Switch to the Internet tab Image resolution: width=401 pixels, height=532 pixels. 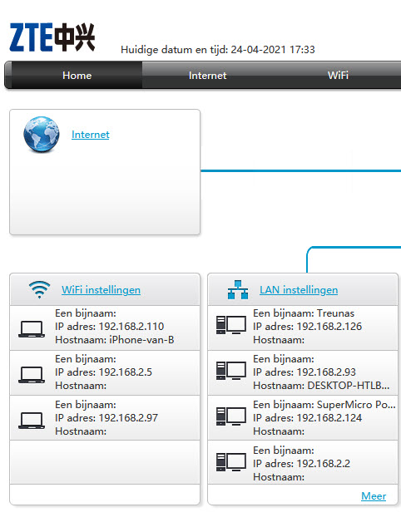[x=207, y=76]
